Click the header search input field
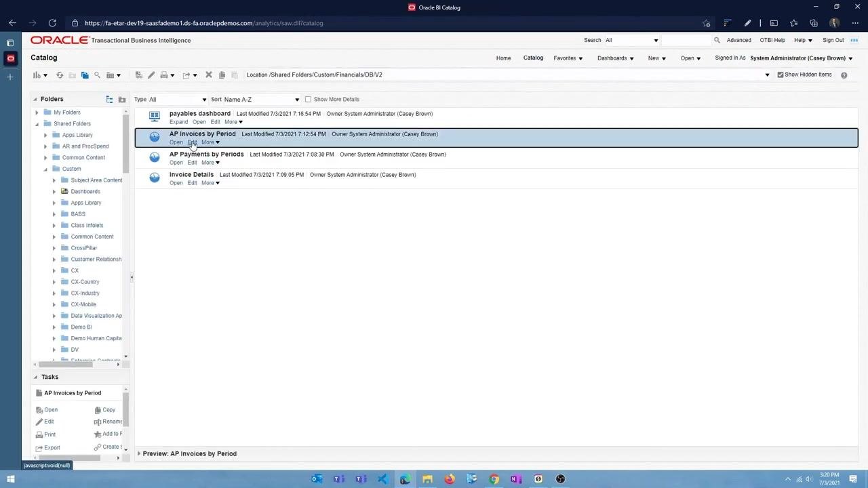Image resolution: width=868 pixels, height=488 pixels. click(x=686, y=41)
